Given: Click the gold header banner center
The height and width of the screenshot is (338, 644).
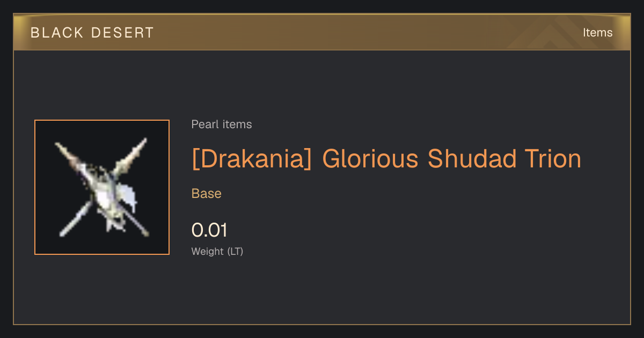Looking at the screenshot, I should [x=322, y=32].
